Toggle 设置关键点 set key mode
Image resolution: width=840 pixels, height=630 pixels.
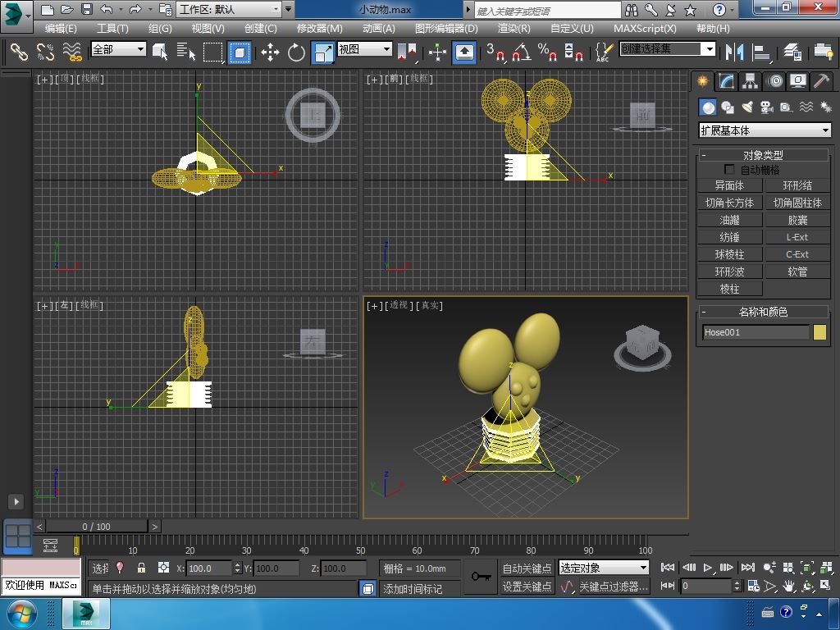pos(527,587)
